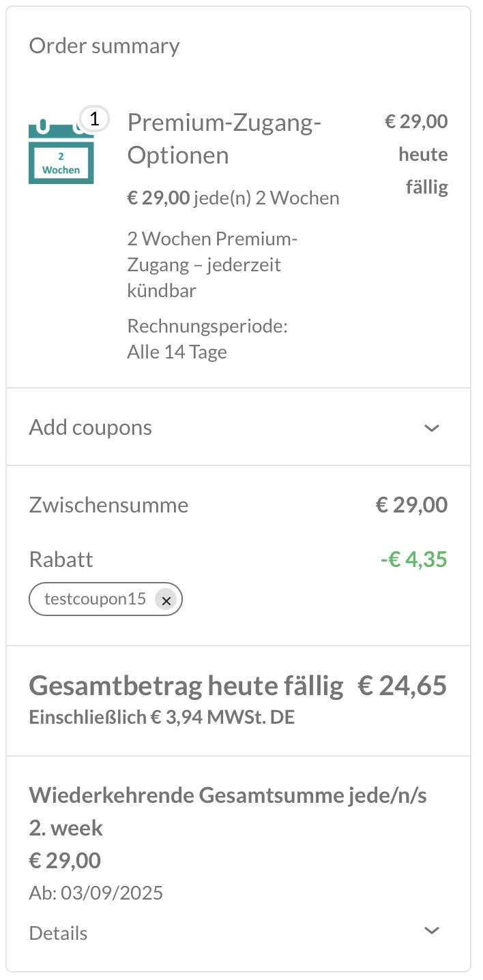Click the Rabatt label
483x980 pixels.
pyautogui.click(x=61, y=560)
